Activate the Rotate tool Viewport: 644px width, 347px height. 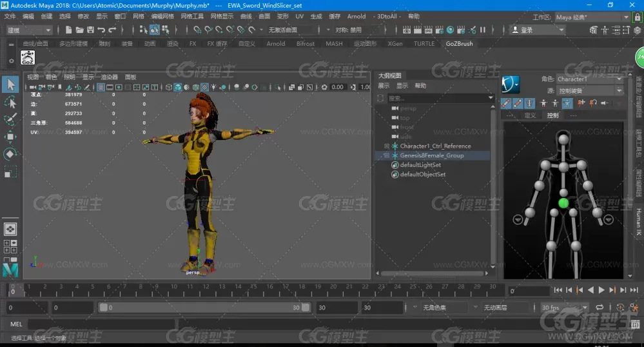coord(10,154)
